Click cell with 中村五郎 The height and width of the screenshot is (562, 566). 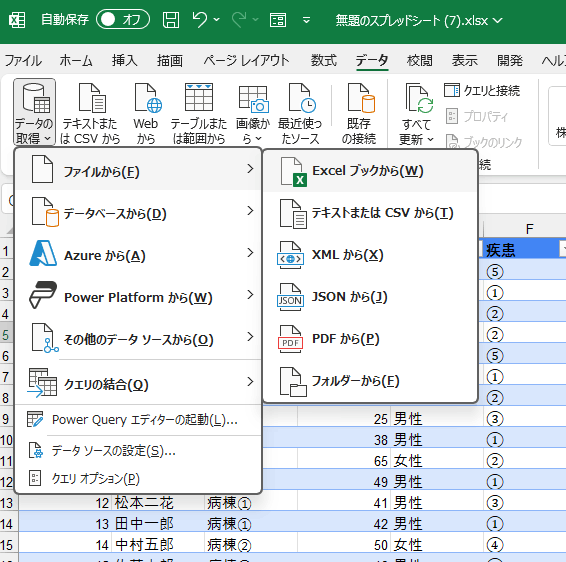click(x=158, y=545)
